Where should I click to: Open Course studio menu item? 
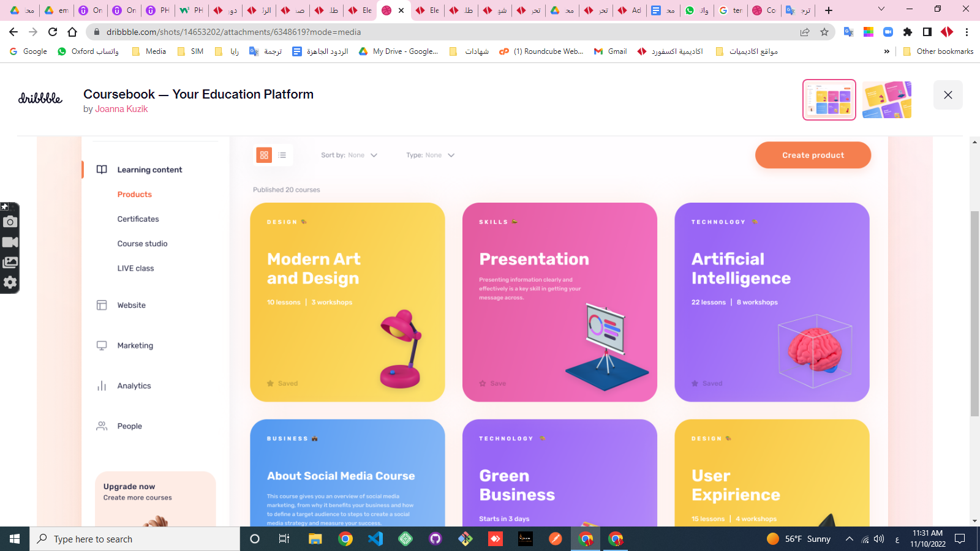tap(142, 244)
